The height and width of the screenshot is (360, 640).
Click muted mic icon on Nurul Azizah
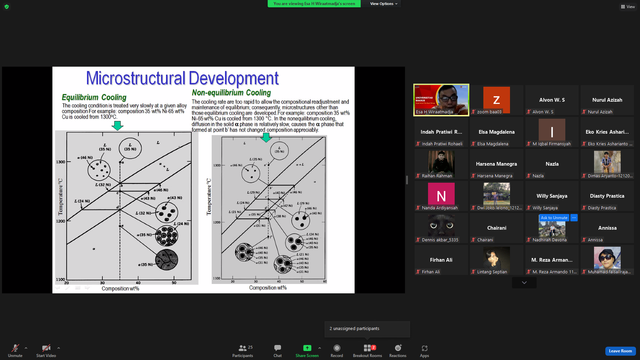pos(584,112)
